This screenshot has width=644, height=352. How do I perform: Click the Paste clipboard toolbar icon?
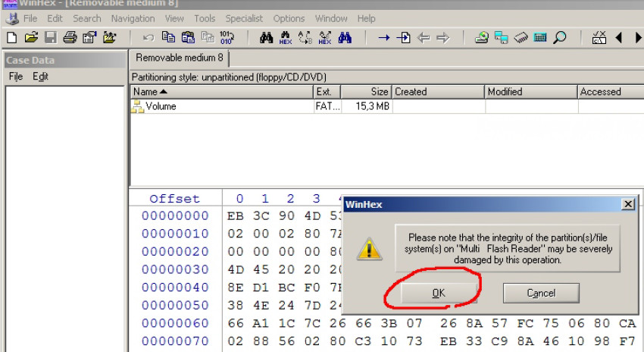tap(188, 38)
